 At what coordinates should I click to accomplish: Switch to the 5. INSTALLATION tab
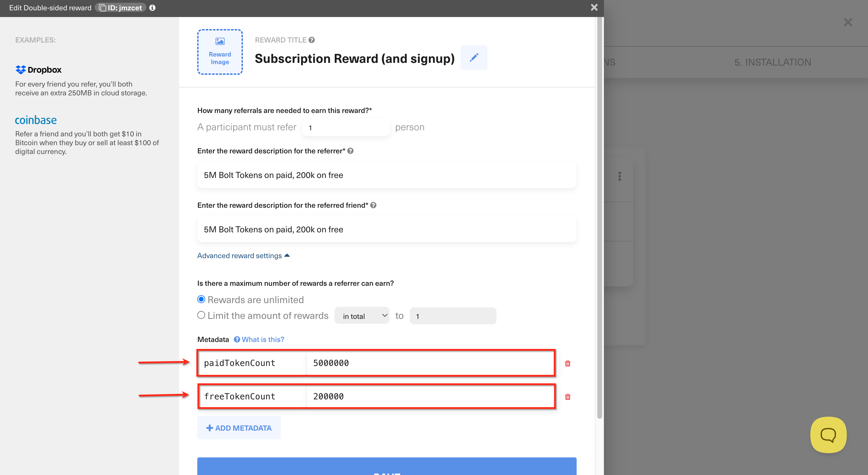click(x=772, y=62)
